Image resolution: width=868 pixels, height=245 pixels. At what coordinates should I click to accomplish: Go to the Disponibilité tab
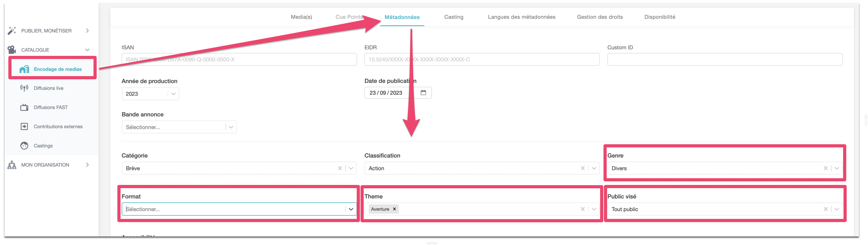[659, 17]
